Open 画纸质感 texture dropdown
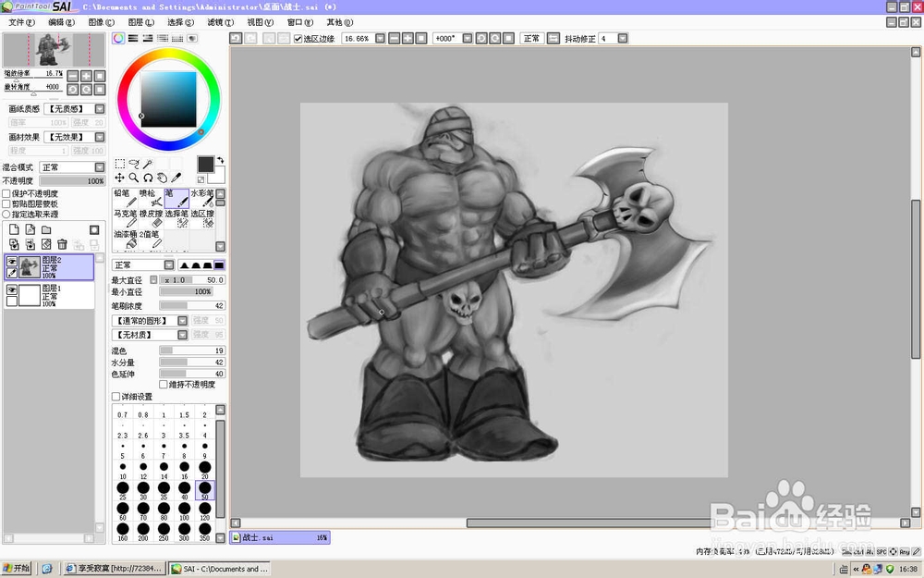 100,109
